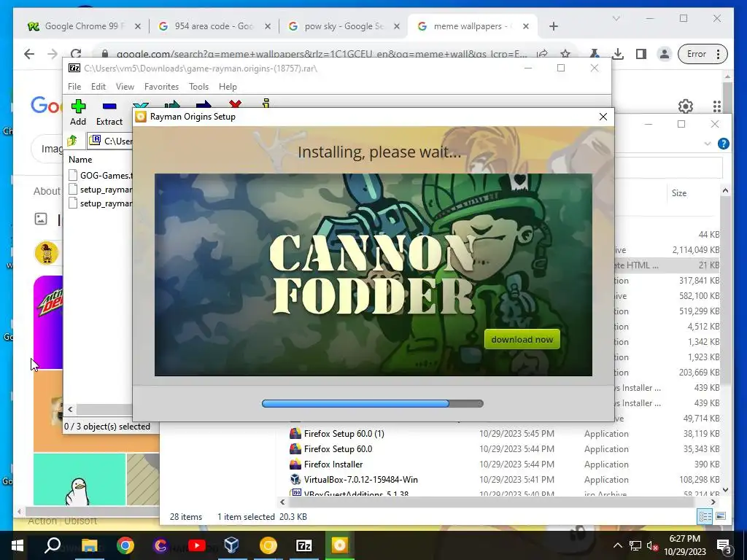Click the red X Delete icon in 7-Zip
The width and height of the screenshot is (747, 560).
coord(235,104)
